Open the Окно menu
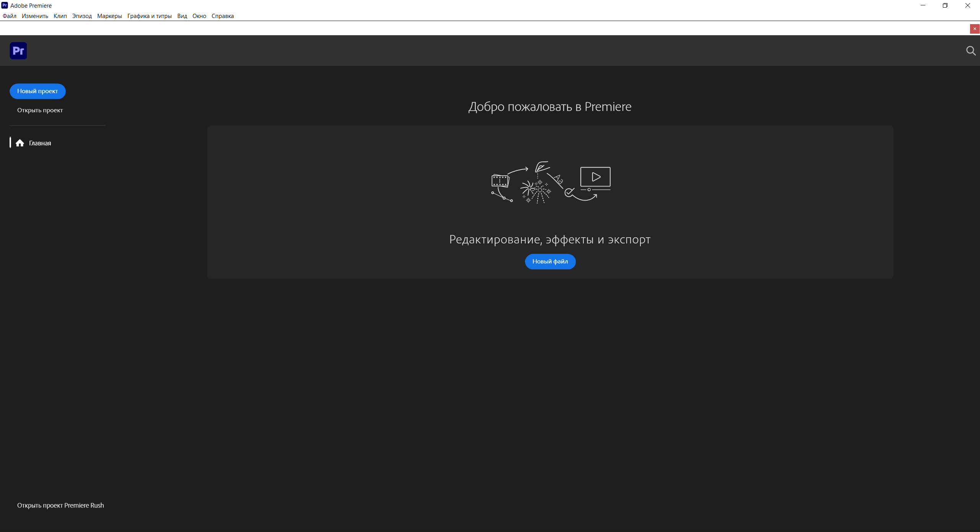 point(199,16)
